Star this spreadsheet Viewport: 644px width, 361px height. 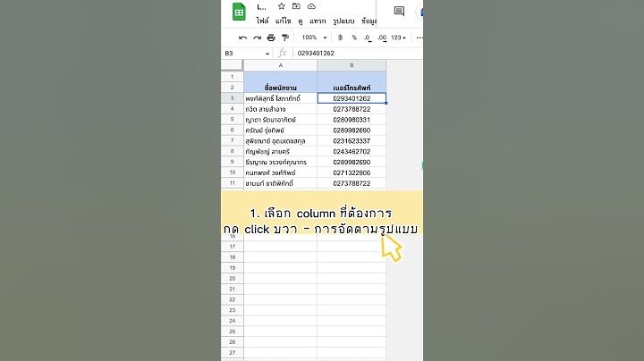[x=282, y=6]
